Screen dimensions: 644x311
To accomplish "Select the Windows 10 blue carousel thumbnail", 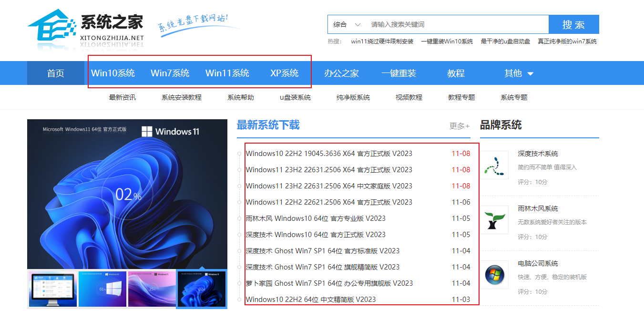I will click(x=102, y=289).
